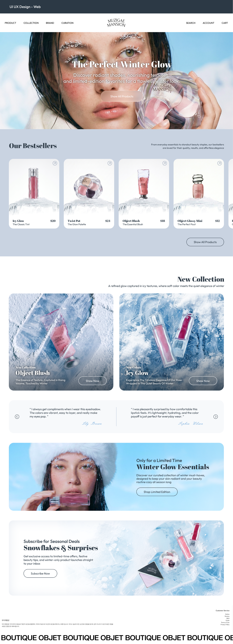Open the Object Glossy Mini card arrow icon
This screenshot has height=644, width=233.
220,163
